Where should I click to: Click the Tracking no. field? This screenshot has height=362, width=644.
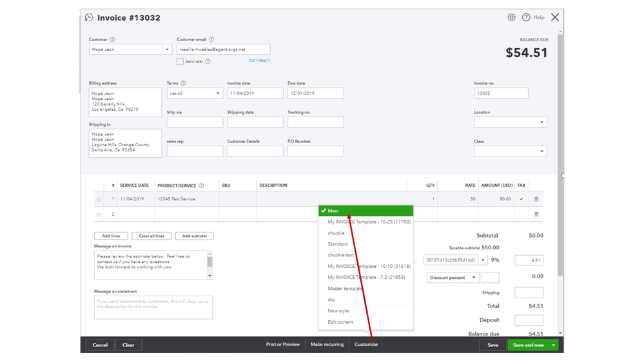pyautogui.click(x=315, y=122)
